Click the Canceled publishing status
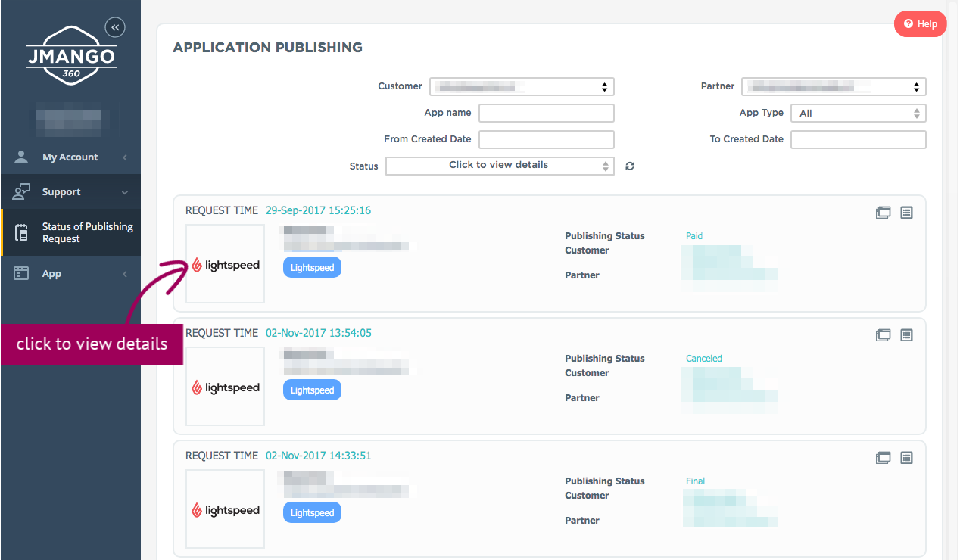Viewport: 960px width, 560px height. click(704, 359)
